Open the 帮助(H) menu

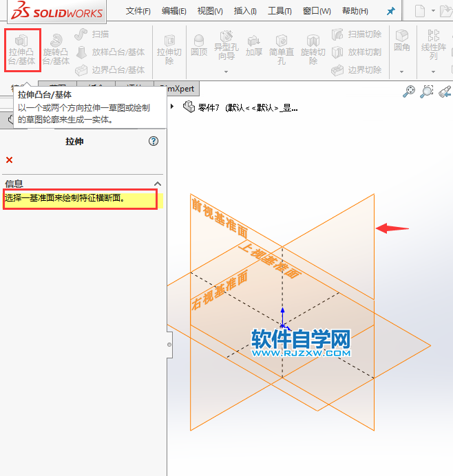[355, 11]
